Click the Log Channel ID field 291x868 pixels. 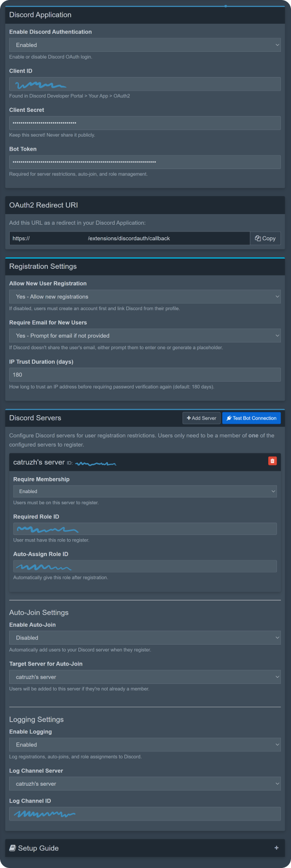[x=145, y=814]
